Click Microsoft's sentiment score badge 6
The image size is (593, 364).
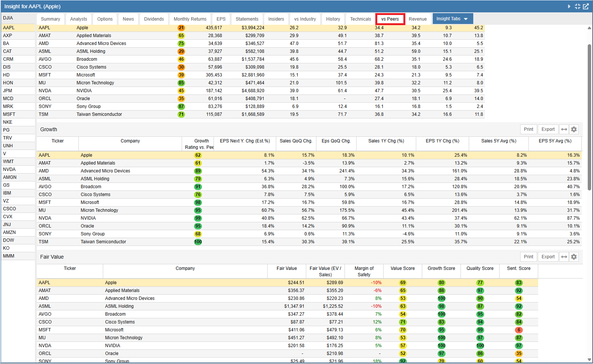tap(519, 330)
